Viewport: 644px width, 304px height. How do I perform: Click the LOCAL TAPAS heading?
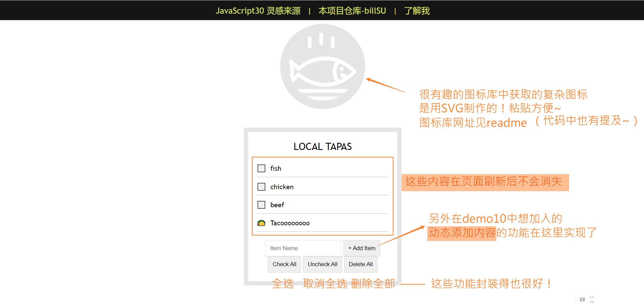[323, 147]
